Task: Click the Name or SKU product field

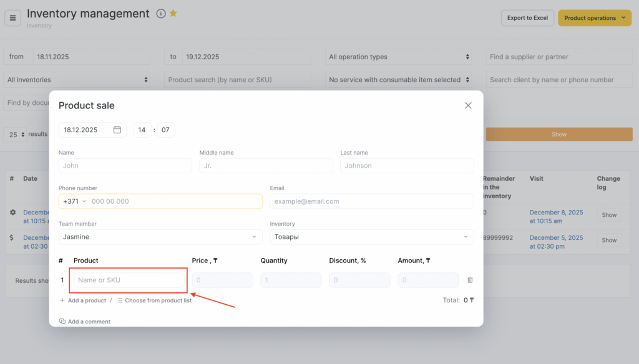Action: [128, 280]
